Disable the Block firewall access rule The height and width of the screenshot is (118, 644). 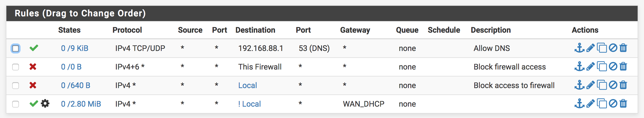click(x=613, y=66)
